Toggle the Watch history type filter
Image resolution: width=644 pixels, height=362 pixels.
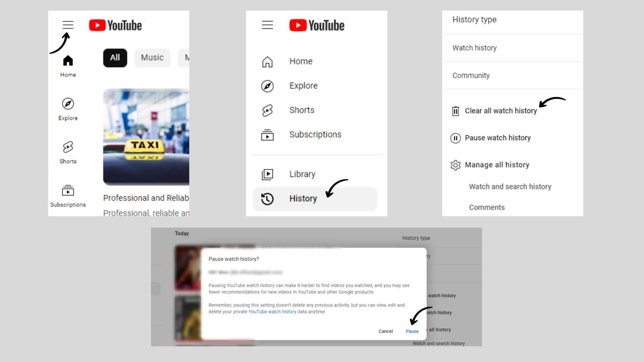pyautogui.click(x=474, y=48)
